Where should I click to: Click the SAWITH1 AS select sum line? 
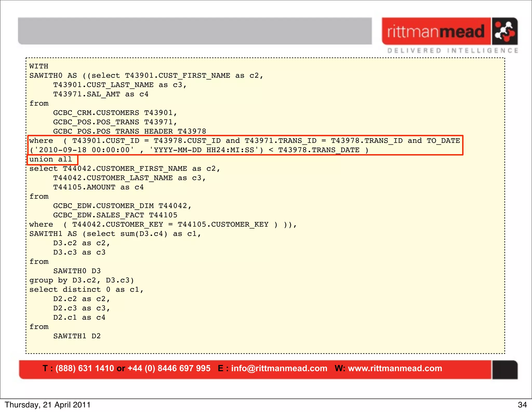coord(115,234)
